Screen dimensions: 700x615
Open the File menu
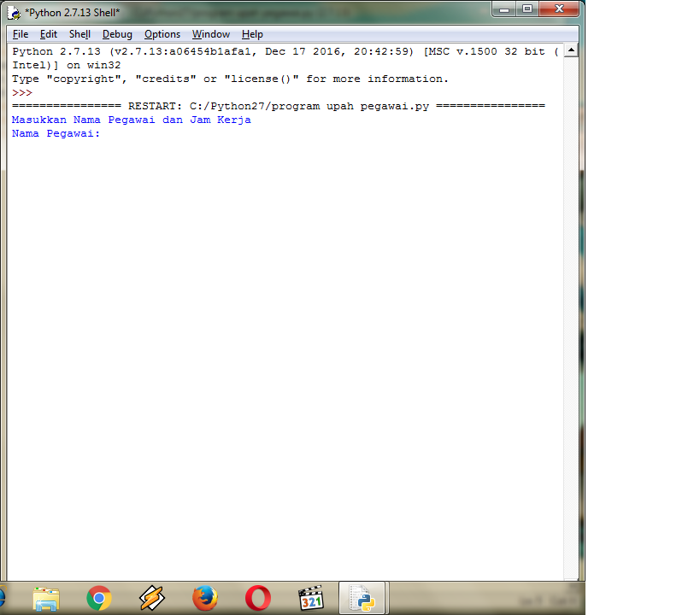tap(21, 34)
